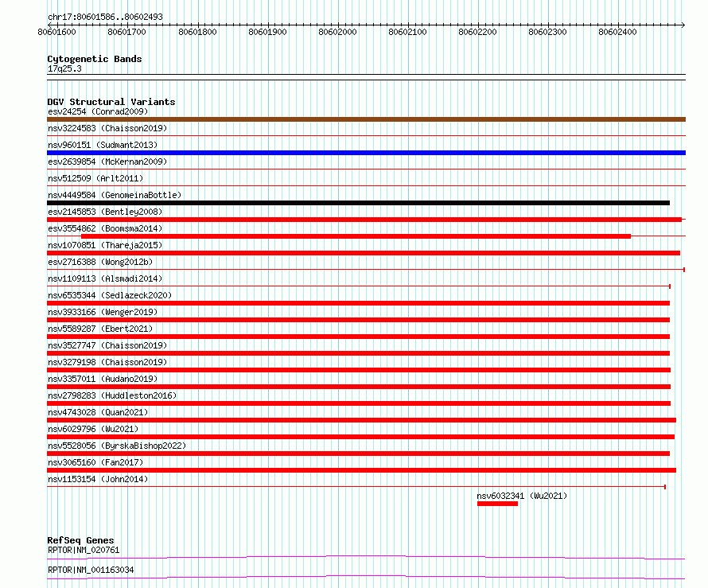Click nsv3065160 (Fan2017) label

click(95, 462)
